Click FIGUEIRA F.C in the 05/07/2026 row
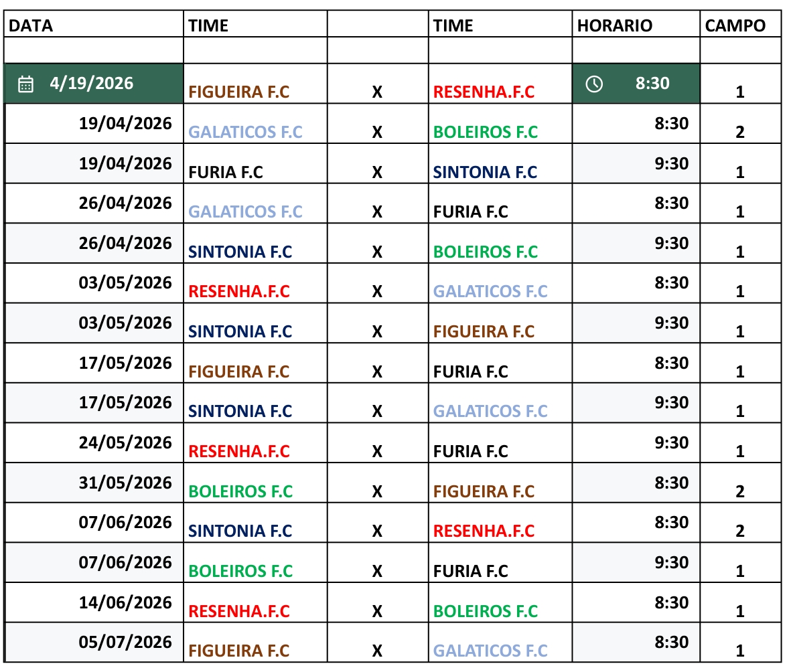787x672 pixels. [239, 650]
